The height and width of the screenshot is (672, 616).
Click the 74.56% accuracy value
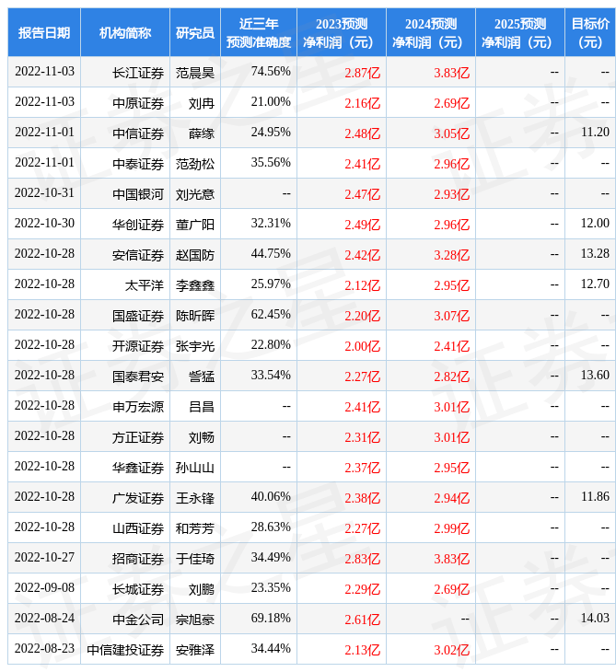tap(271, 71)
